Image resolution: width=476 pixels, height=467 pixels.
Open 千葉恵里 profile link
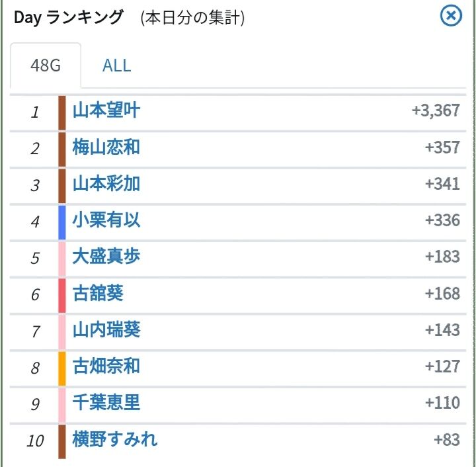coord(106,403)
